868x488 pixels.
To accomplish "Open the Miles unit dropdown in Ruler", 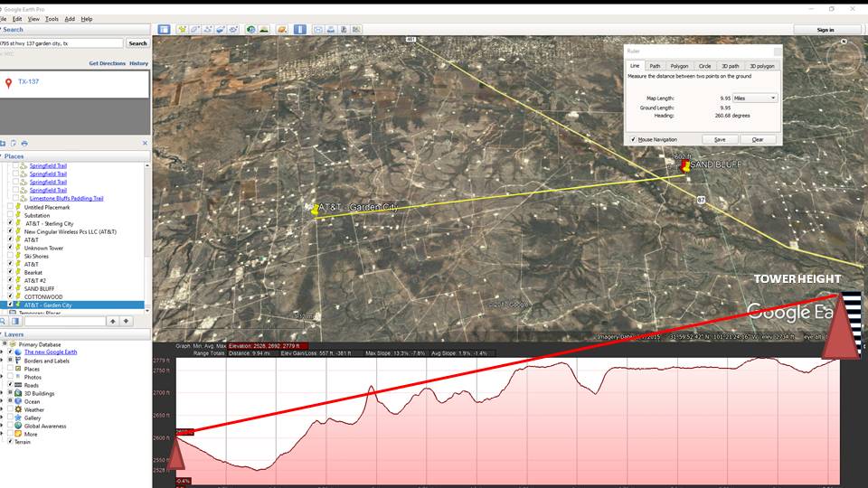I will pos(755,98).
